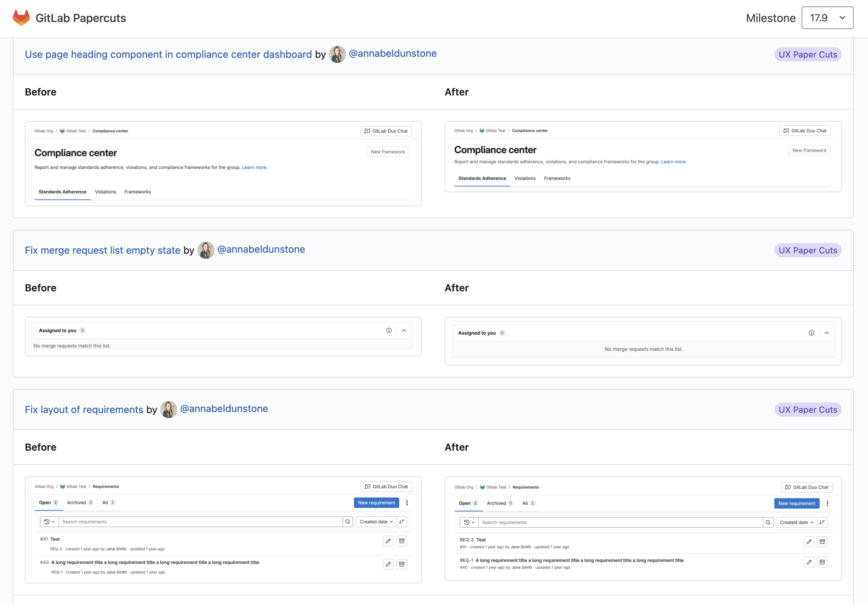Click the edit pencil for REQ-2 in After

pos(809,542)
